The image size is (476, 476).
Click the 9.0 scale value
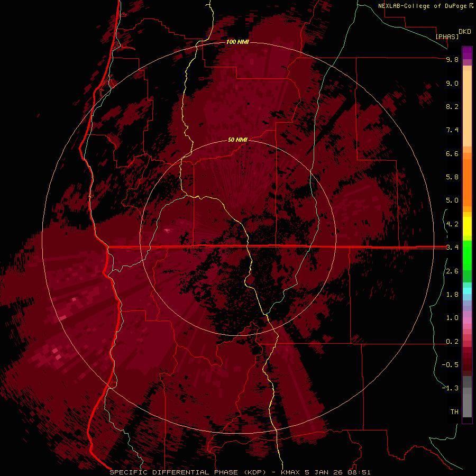pos(452,83)
